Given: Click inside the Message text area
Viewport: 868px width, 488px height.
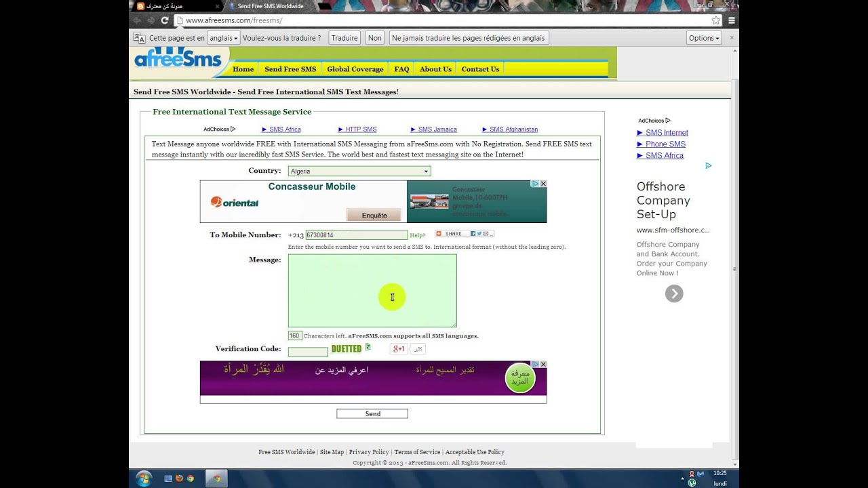Looking at the screenshot, I should pos(372,291).
